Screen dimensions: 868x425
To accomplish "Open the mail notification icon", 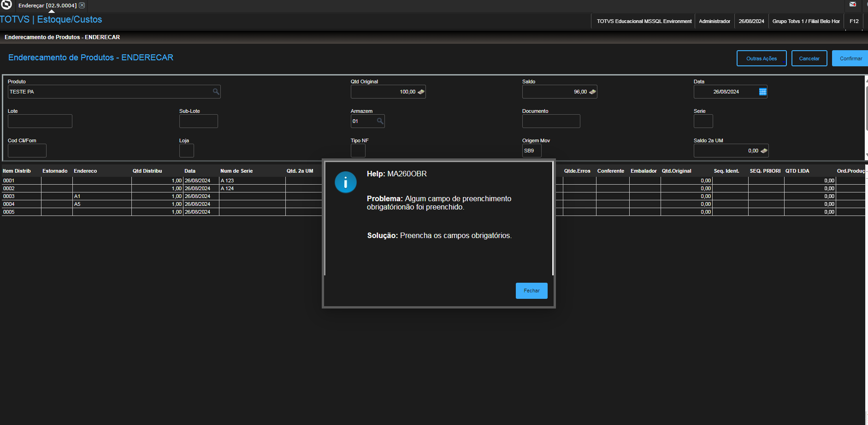I will click(853, 4).
